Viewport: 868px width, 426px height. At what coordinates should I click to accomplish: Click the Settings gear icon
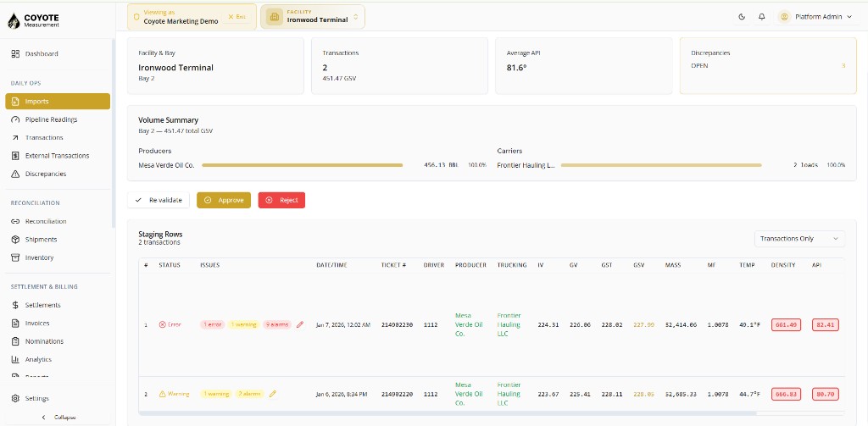(x=15, y=398)
